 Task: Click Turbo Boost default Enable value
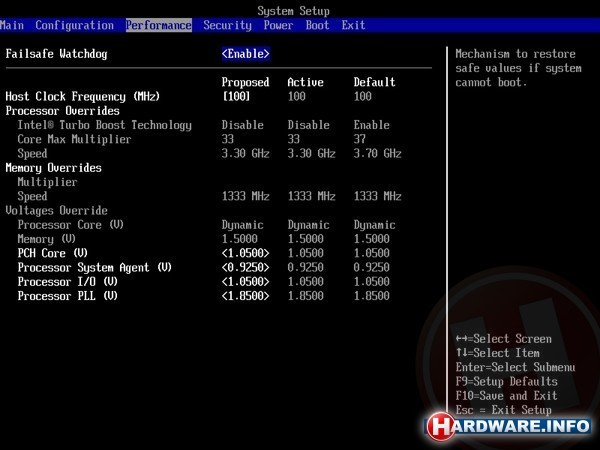coord(372,125)
